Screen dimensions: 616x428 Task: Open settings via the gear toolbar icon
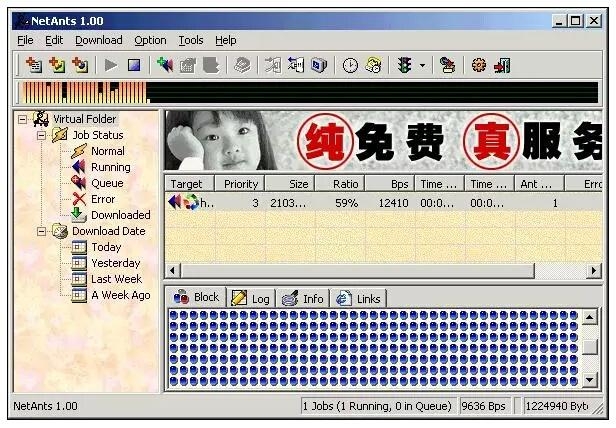point(478,66)
